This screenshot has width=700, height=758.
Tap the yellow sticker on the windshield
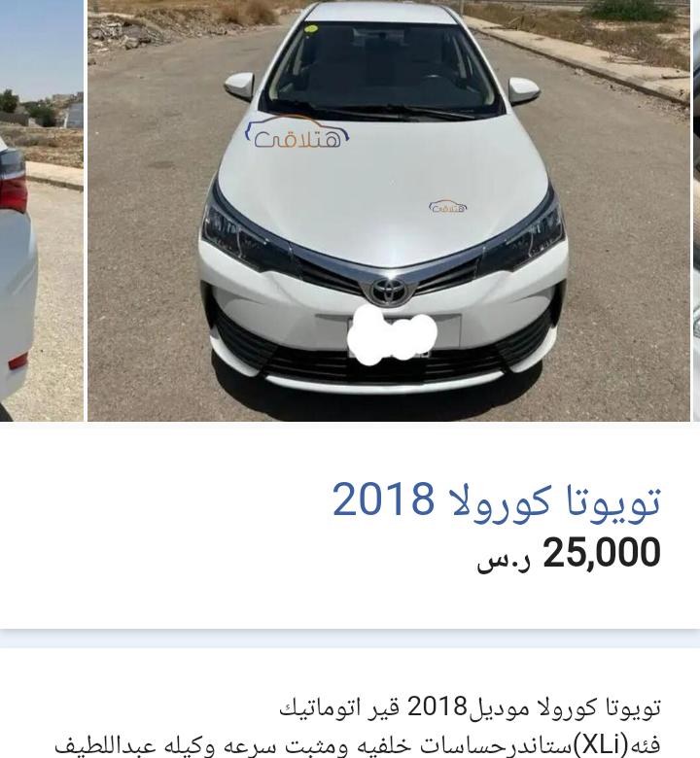pos(310,29)
